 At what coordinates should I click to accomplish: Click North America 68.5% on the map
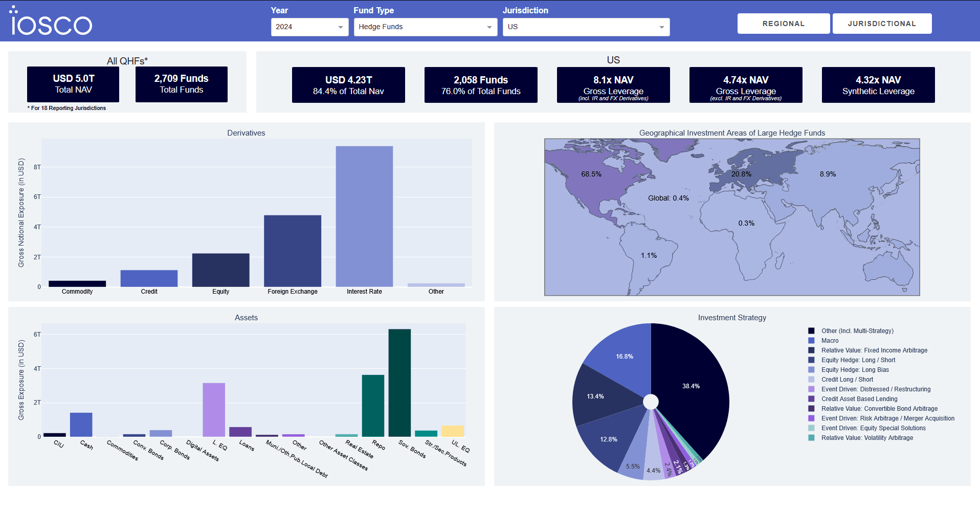(x=591, y=174)
